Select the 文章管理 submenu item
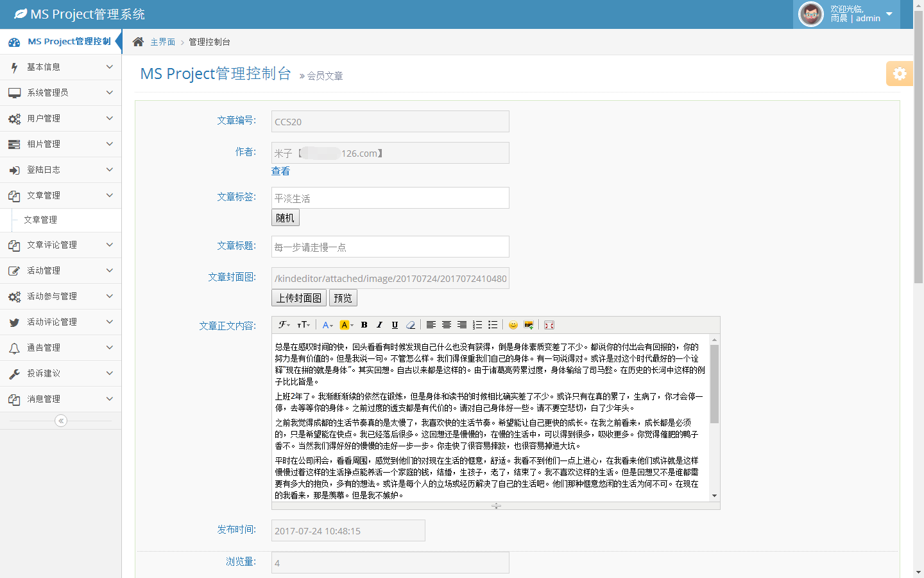This screenshot has height=578, width=924. coord(40,220)
